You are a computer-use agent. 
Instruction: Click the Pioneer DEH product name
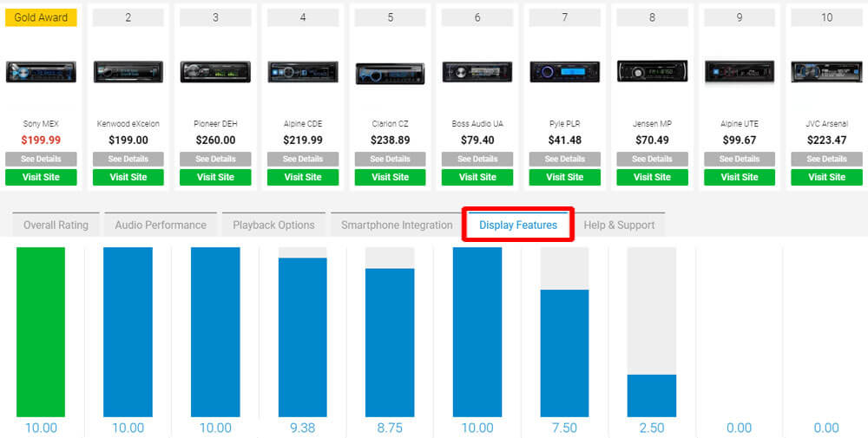(215, 124)
